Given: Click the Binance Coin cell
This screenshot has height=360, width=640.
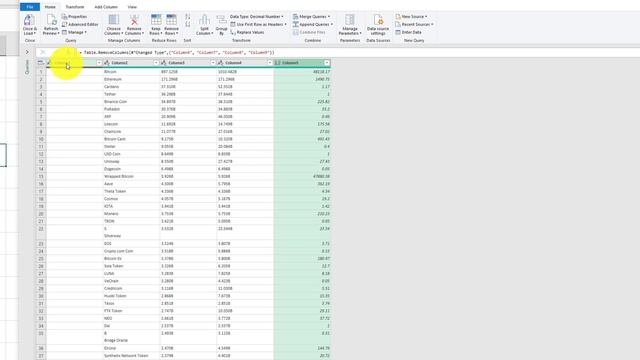Looking at the screenshot, I should click(x=131, y=102).
